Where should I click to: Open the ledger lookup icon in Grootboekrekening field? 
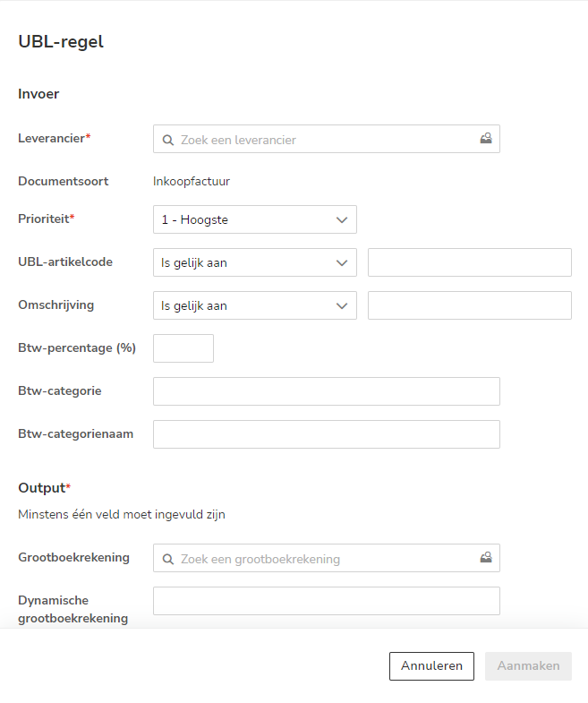pos(486,558)
